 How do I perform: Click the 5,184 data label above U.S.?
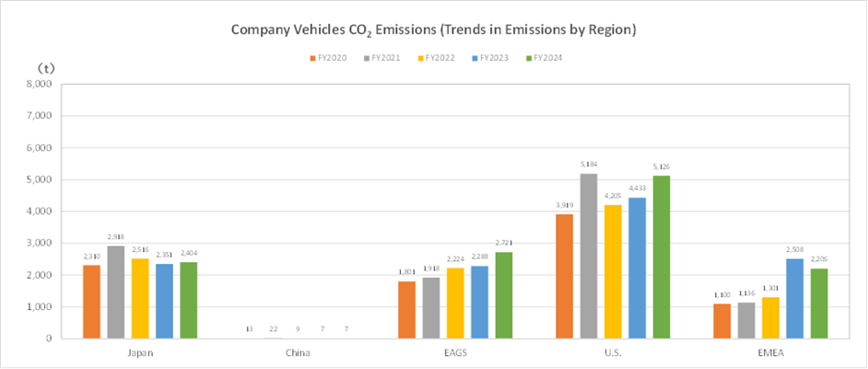589,165
